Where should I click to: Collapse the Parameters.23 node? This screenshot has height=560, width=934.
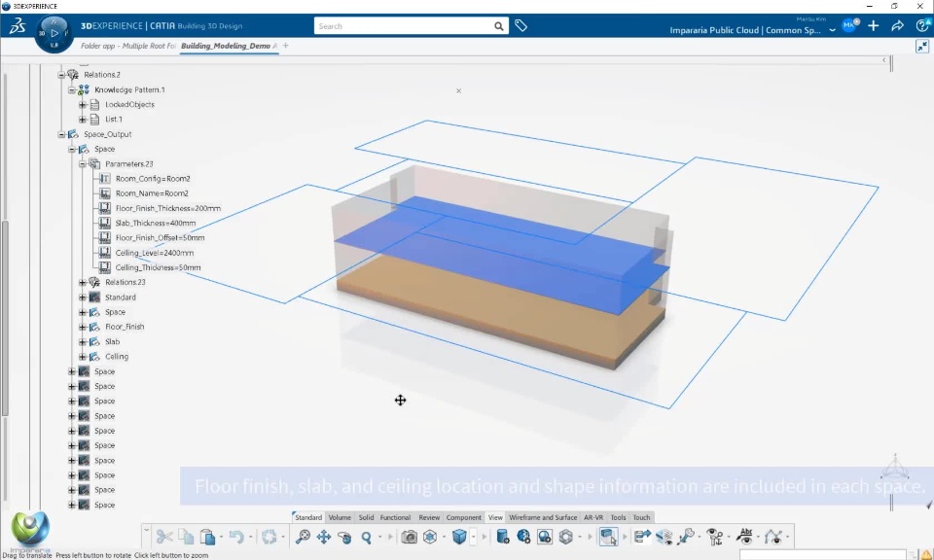click(x=83, y=163)
